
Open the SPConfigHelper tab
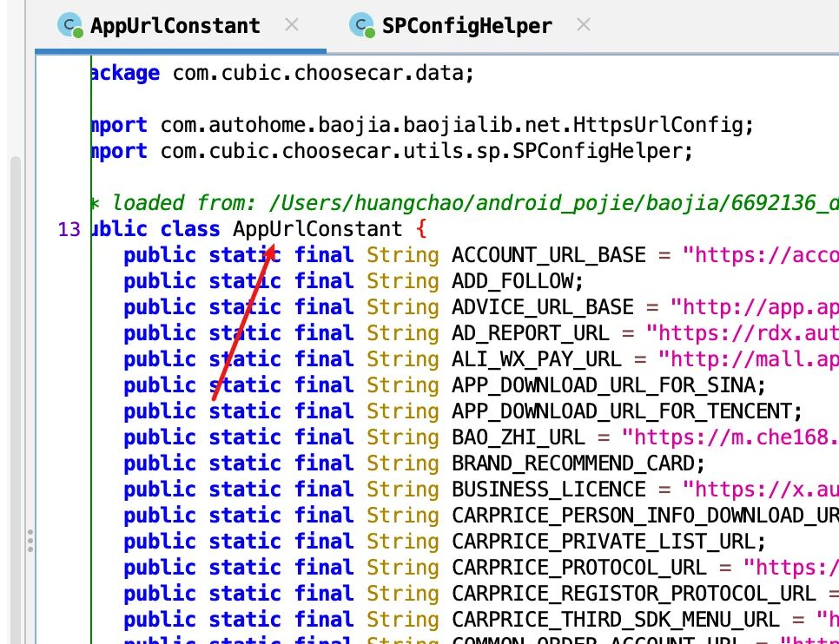(466, 26)
